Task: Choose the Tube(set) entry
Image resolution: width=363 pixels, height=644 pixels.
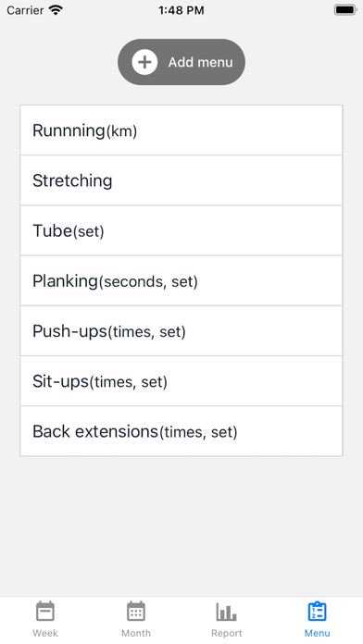Action: (181, 230)
